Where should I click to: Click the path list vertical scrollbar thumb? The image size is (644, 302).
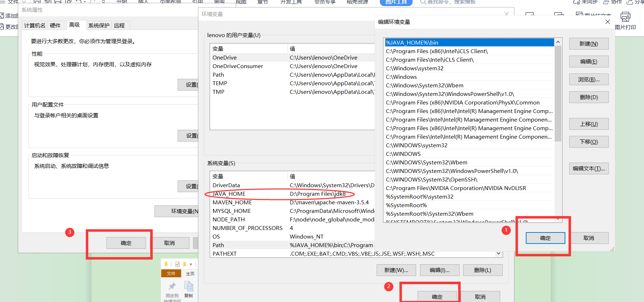pyautogui.click(x=558, y=93)
